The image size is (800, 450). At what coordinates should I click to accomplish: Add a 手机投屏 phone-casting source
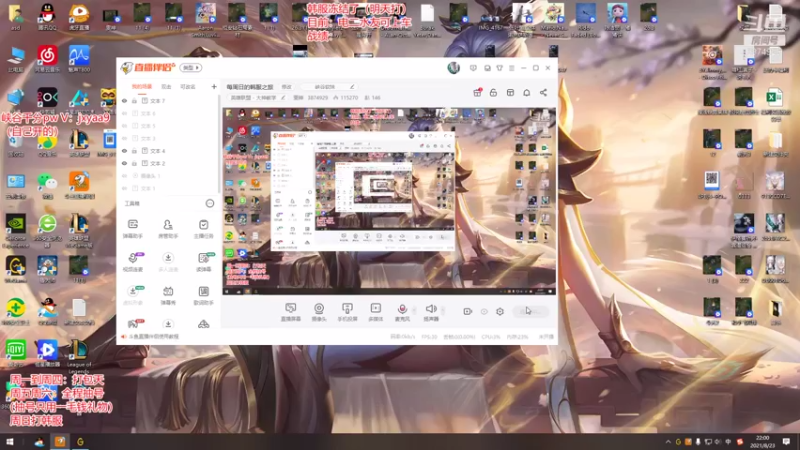coord(347,312)
